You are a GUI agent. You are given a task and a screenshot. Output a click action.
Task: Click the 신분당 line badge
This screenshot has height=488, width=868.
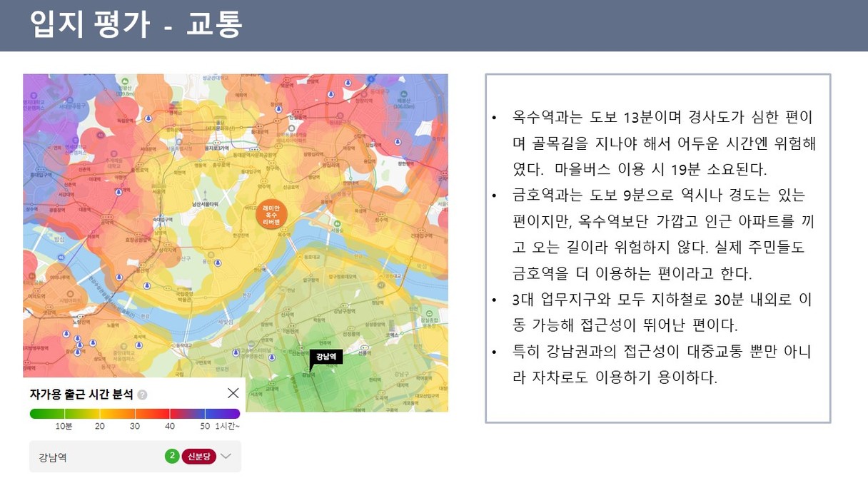[199, 457]
